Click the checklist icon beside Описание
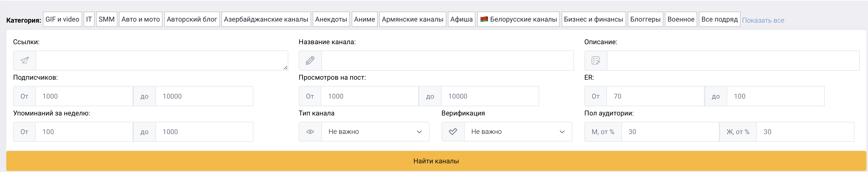Screen dimensions: 868x172 595,60
